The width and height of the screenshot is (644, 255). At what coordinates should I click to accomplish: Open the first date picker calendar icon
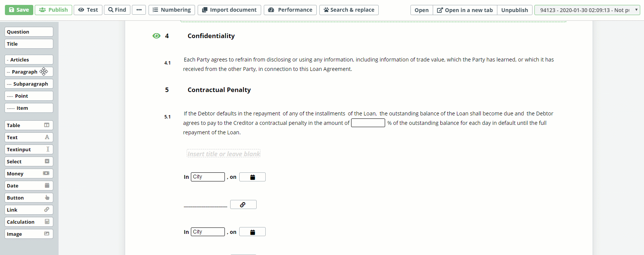pos(252,177)
